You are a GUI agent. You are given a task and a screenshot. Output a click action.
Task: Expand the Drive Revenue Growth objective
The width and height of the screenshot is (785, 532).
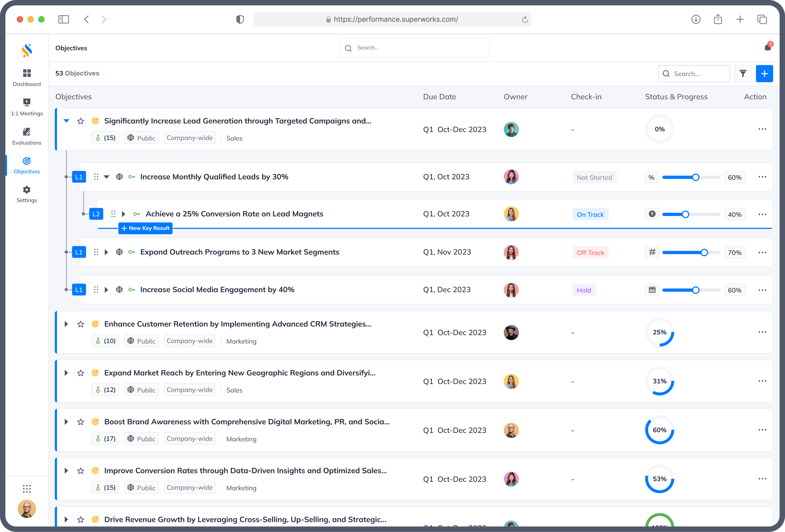66,519
